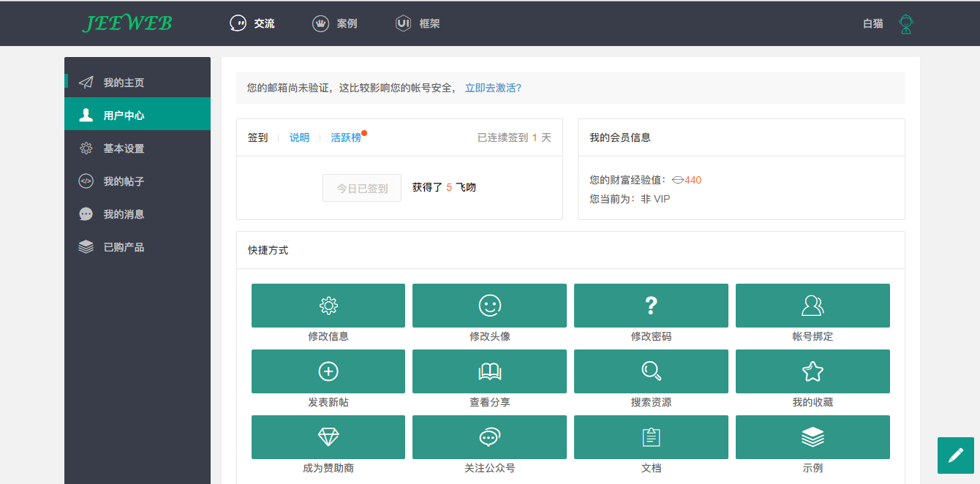Open 我的帖子 in the sidebar

tap(123, 181)
